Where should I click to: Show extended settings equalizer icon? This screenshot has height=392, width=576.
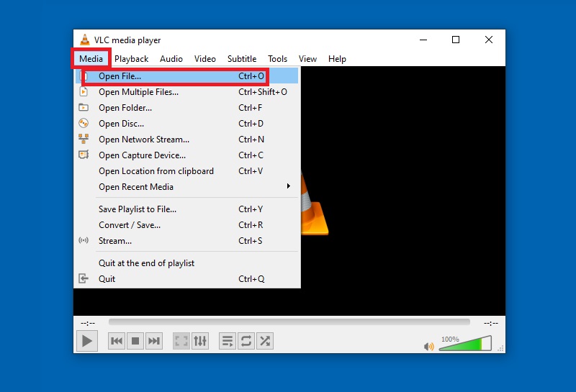(x=200, y=341)
